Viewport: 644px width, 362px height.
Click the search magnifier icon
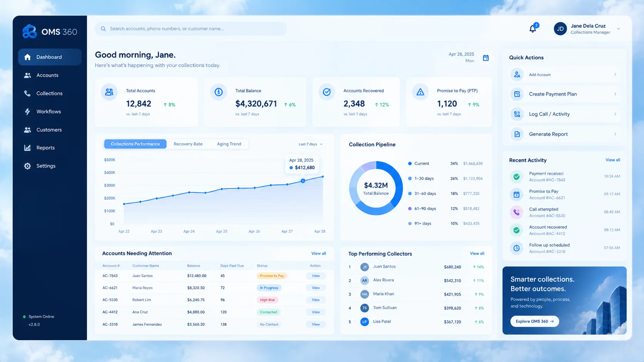point(103,29)
